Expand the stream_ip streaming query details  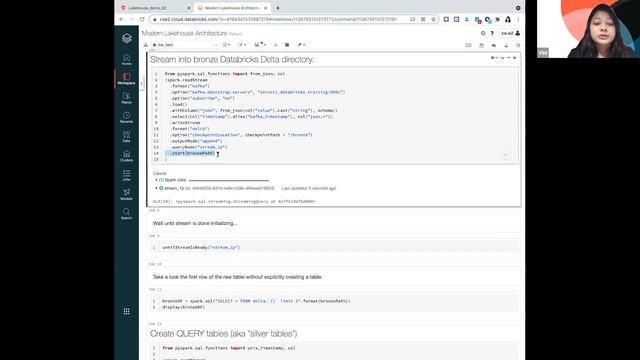click(x=156, y=188)
